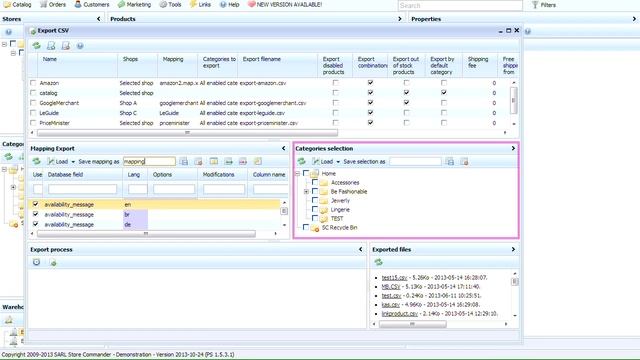Open the Orders menu

(x=53, y=4)
